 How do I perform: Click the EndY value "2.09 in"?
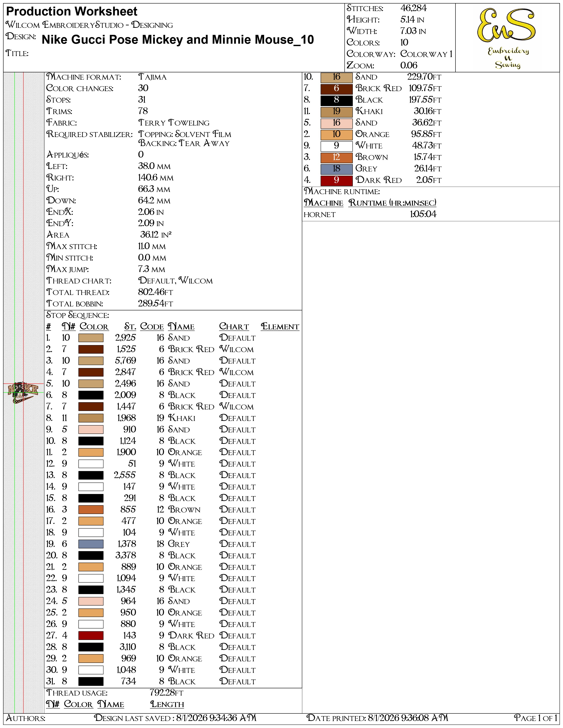pyautogui.click(x=151, y=223)
